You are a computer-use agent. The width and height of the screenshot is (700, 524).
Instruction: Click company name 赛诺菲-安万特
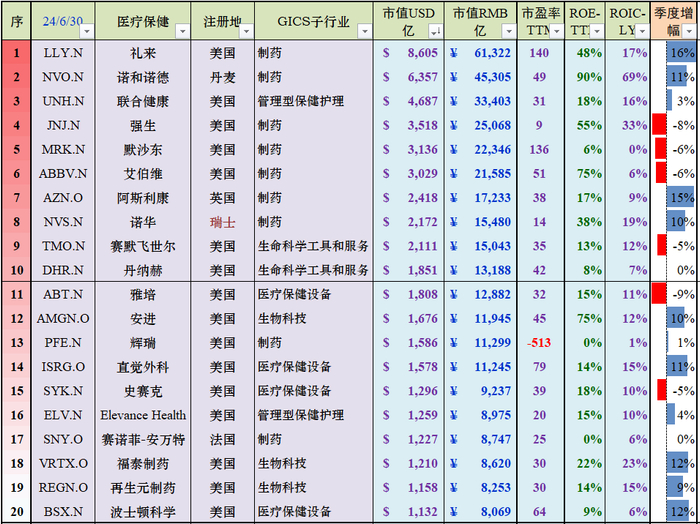coord(143,439)
